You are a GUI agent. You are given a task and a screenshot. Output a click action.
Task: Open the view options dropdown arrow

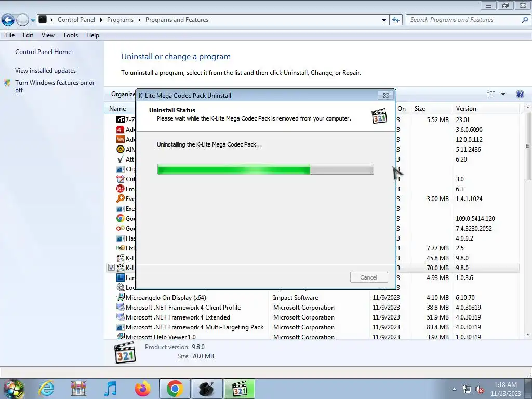[503, 94]
